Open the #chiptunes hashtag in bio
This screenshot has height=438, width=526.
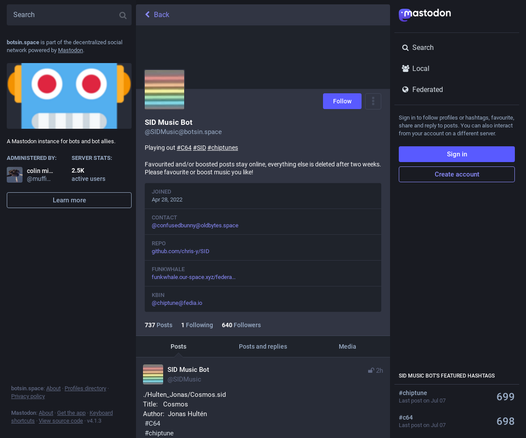click(x=223, y=148)
